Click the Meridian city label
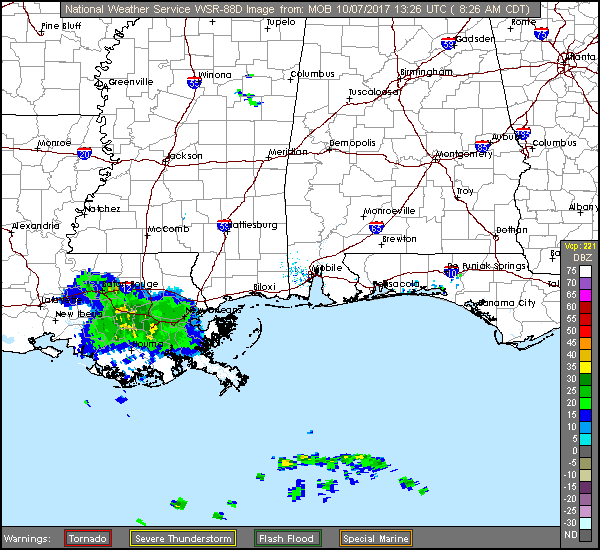 pos(288,152)
